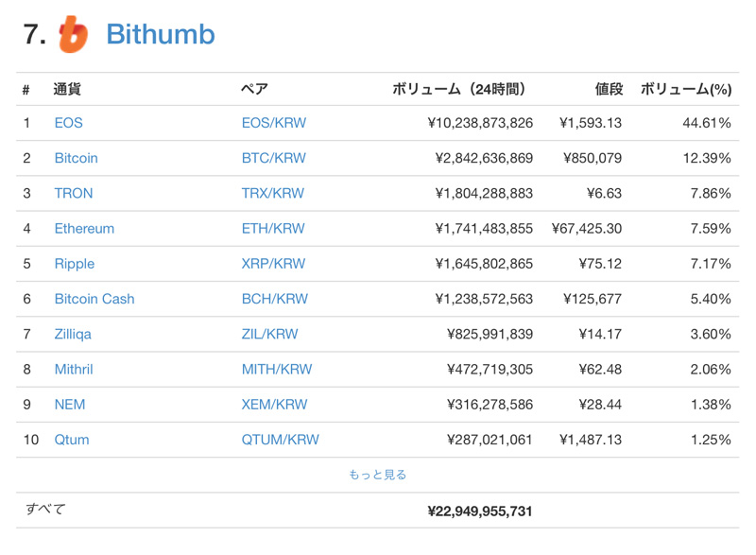
Task: Click the Mithril price ¥62.48
Action: pos(600,370)
